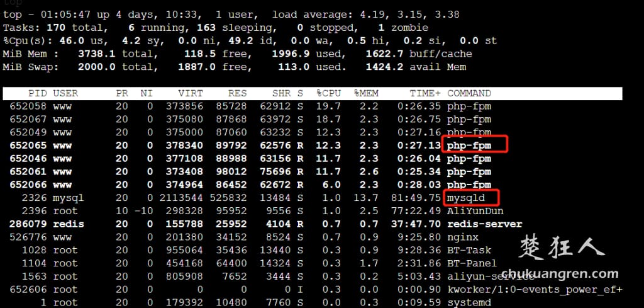Viewport: 644px width, 308px height.
Task: Select the systemd process command
Action: 469,302
